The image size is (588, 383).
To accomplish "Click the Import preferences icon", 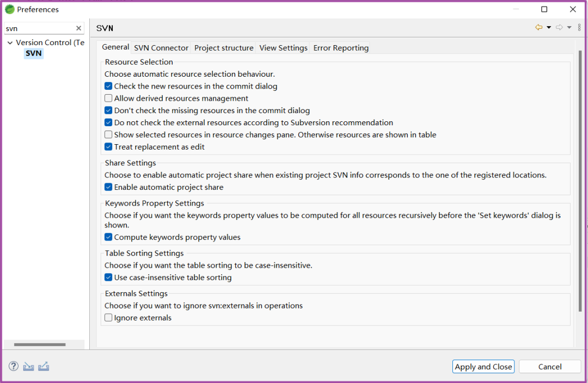I will click(29, 366).
